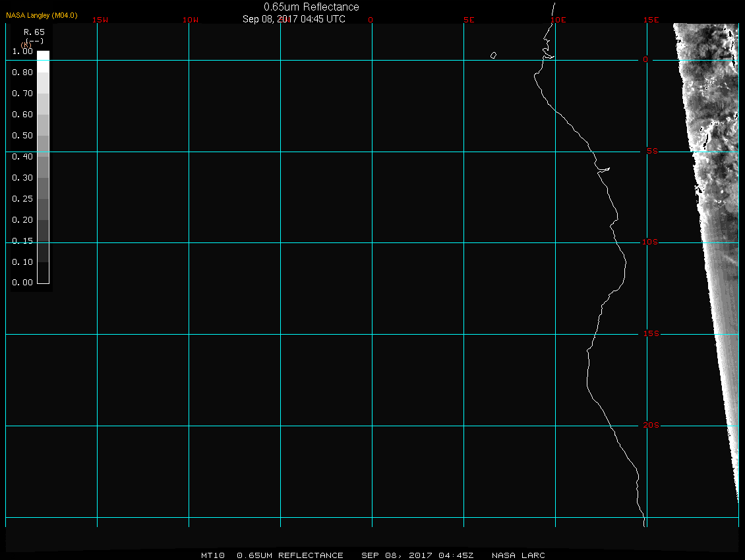Viewport: 745px width, 560px height.
Task: Click the 0.00 colorbar value
Action: [x=22, y=283]
